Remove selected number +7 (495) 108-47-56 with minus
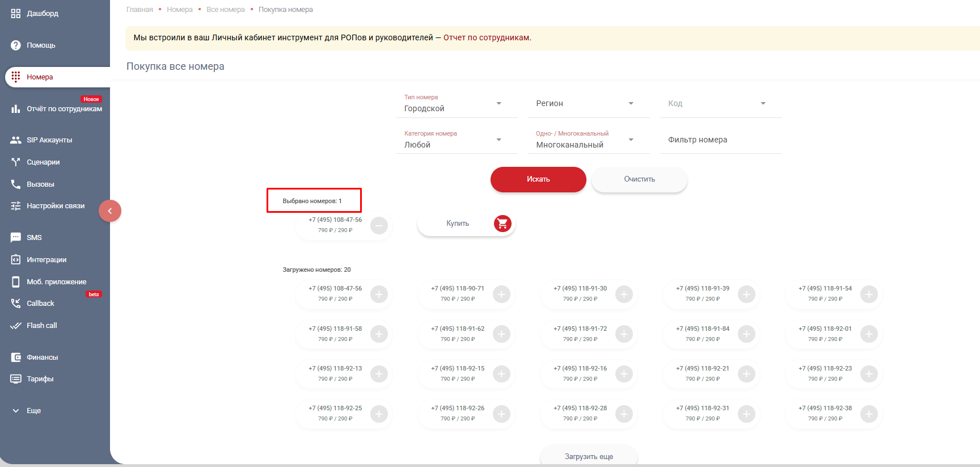This screenshot has width=980, height=467. (379, 226)
